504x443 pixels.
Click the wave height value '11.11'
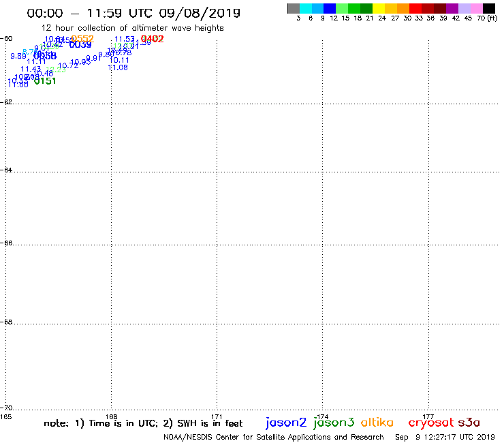(x=36, y=61)
